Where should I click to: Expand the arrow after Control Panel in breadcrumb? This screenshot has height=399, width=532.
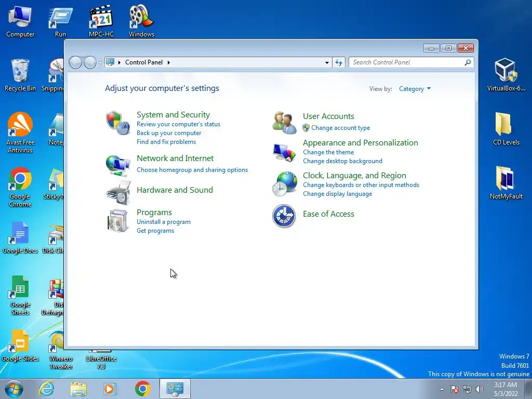pos(169,62)
